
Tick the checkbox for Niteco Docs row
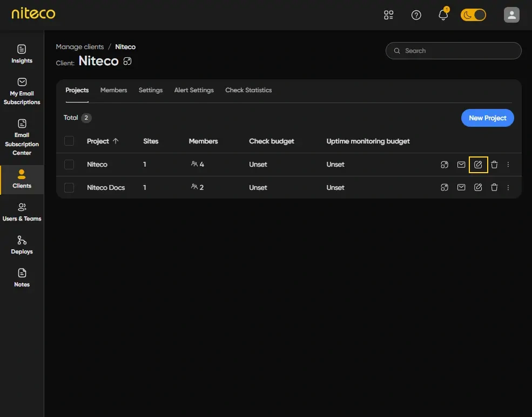point(69,187)
